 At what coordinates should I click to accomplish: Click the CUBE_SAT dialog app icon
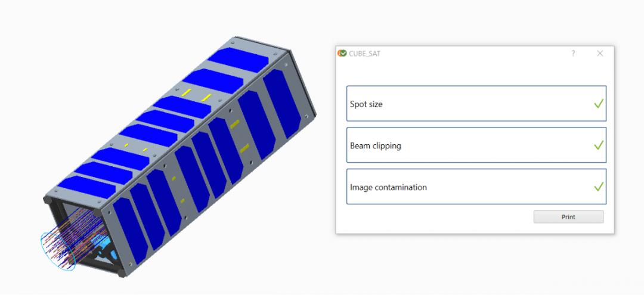pyautogui.click(x=342, y=53)
